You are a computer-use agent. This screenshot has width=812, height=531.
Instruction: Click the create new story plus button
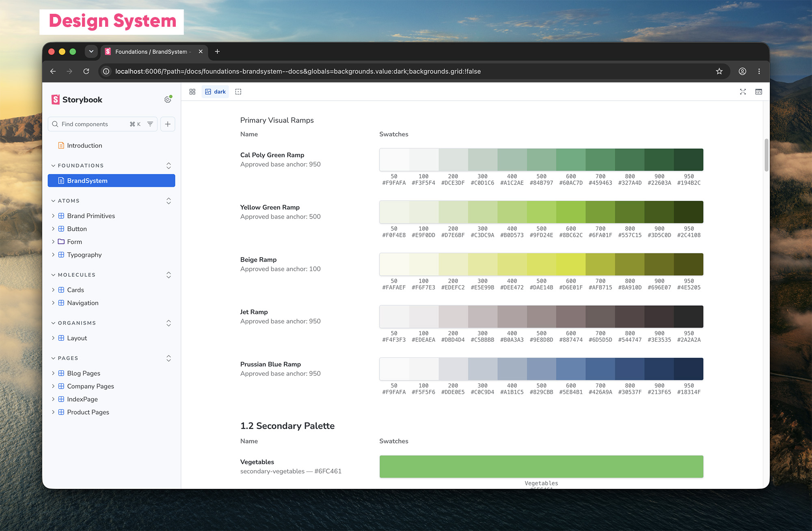(168, 124)
